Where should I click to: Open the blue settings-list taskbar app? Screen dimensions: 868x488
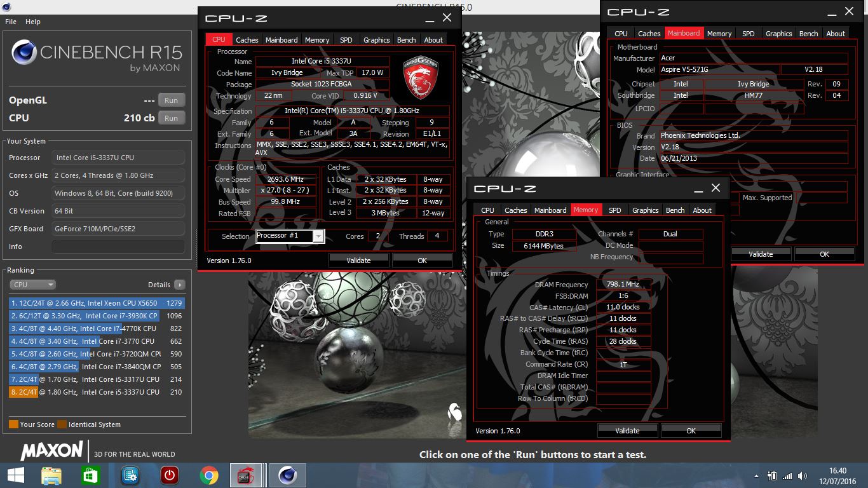[x=130, y=475]
